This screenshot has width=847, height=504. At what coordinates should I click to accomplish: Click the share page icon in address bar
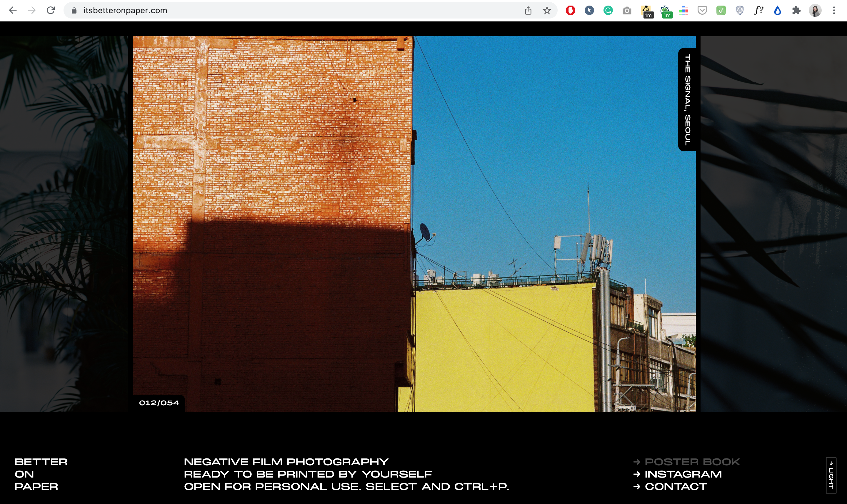[x=528, y=11]
